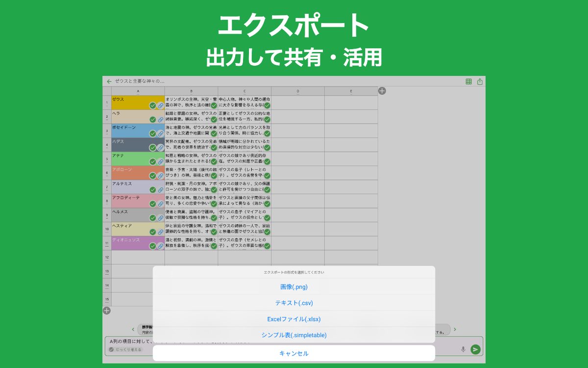Image resolution: width=588 pixels, height=368 pixels.
Task: Select column B header
Action: 192,91
